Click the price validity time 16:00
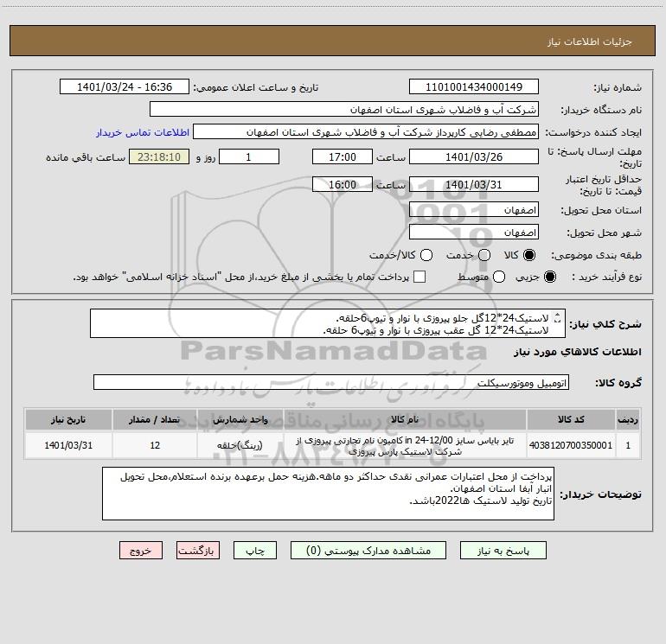 (x=343, y=184)
